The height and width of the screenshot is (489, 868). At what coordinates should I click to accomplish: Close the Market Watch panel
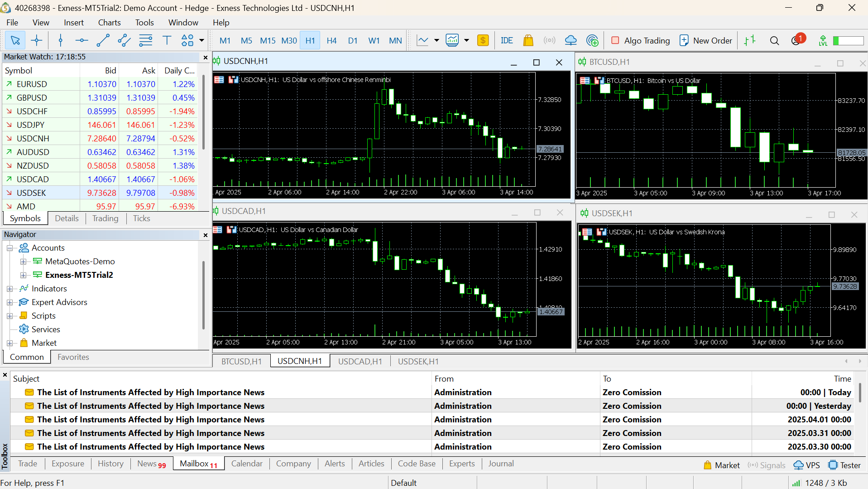click(x=205, y=57)
